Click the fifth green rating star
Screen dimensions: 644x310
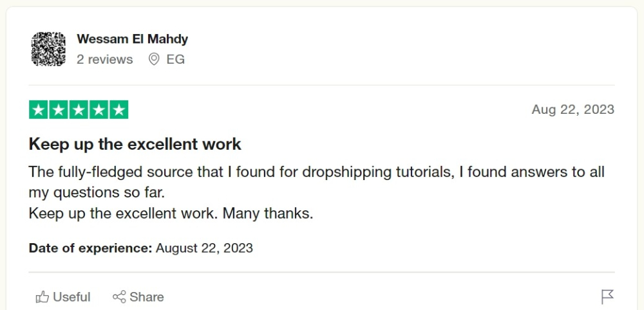(x=118, y=109)
